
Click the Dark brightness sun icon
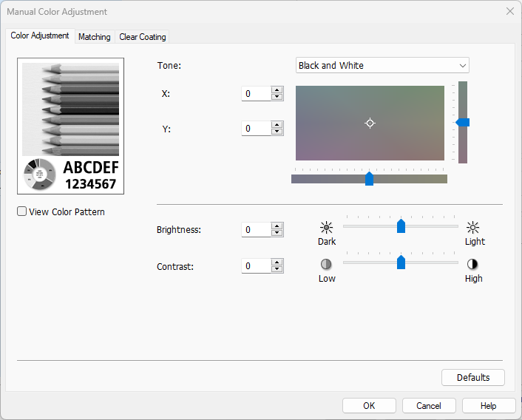click(x=326, y=228)
